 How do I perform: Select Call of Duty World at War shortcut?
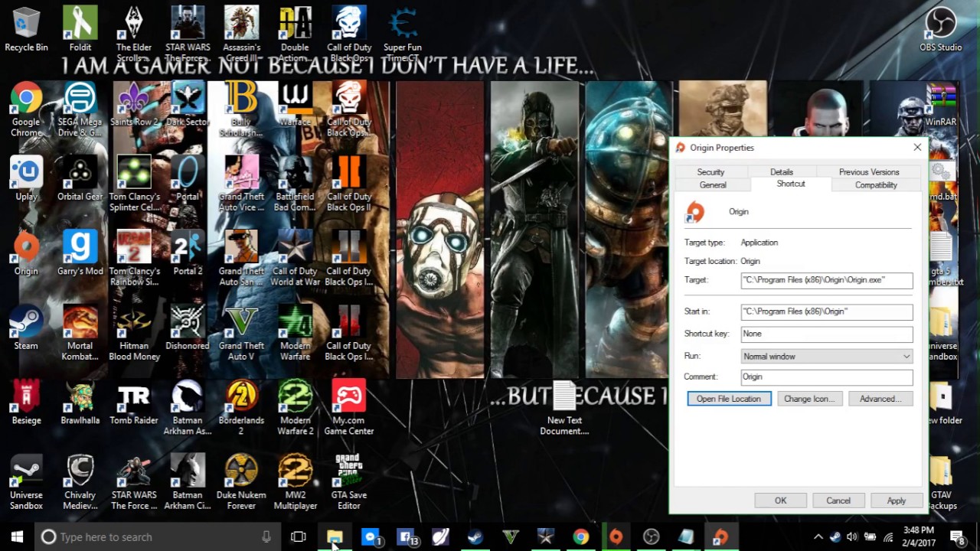[295, 259]
